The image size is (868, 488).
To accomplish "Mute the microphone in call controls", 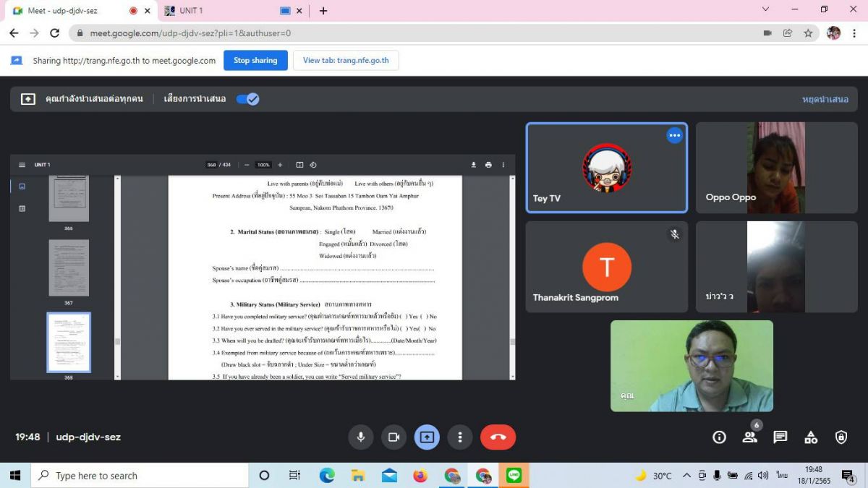I will pyautogui.click(x=360, y=437).
